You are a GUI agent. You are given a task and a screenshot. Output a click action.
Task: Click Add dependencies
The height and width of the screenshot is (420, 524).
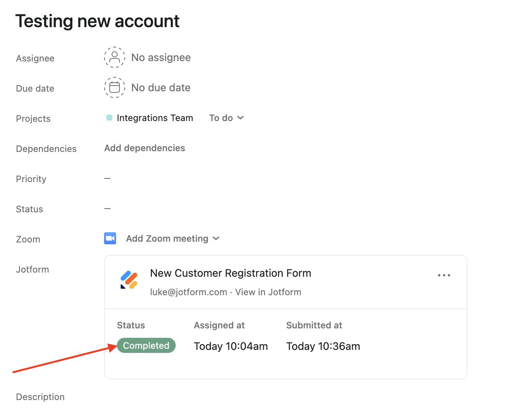pyautogui.click(x=145, y=148)
